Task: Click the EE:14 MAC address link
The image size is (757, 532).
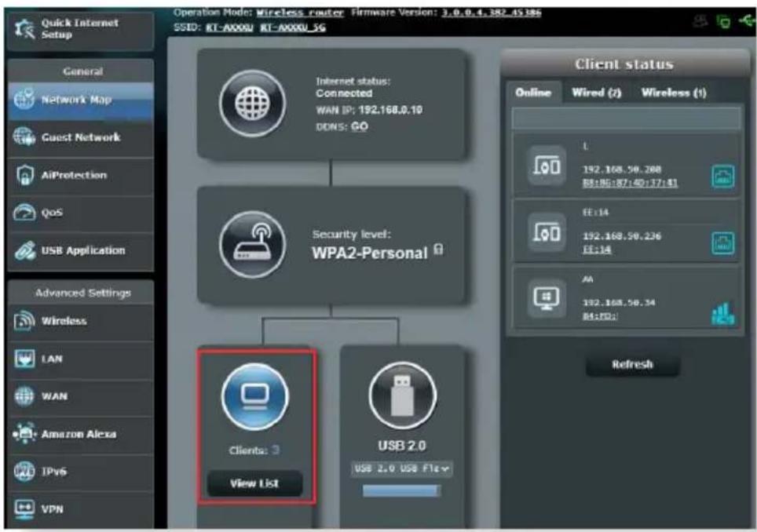Action: (x=597, y=250)
